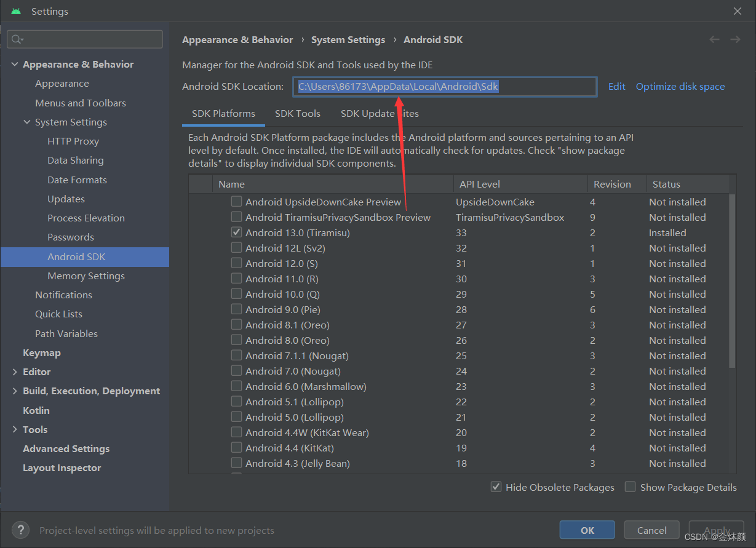
Task: Expand the Editor tree node
Action: pyautogui.click(x=15, y=371)
